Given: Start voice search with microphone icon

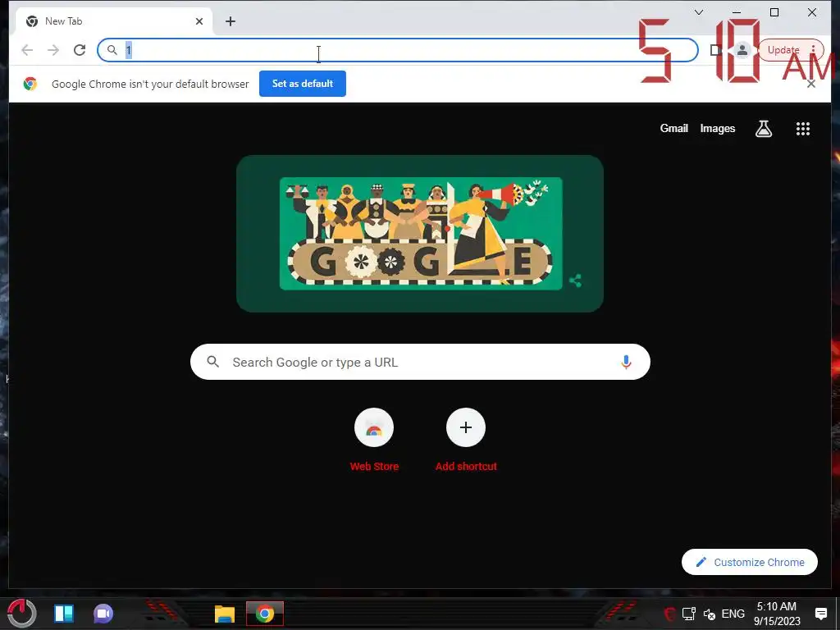Looking at the screenshot, I should (x=626, y=362).
